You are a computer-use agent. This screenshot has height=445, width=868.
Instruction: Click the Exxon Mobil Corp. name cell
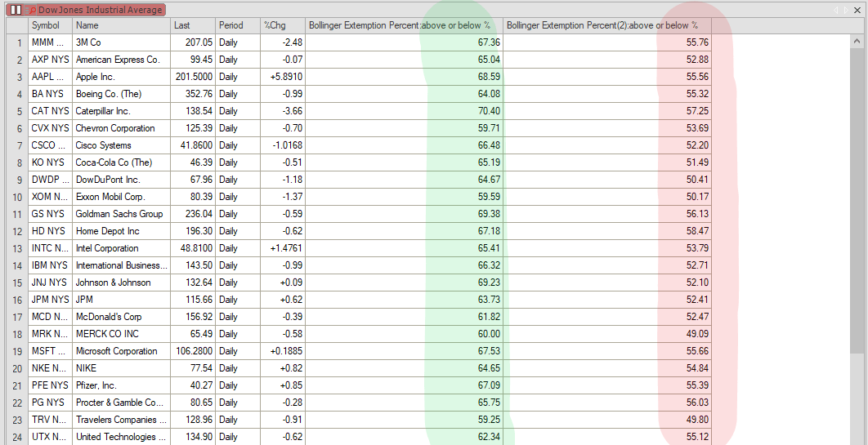121,197
